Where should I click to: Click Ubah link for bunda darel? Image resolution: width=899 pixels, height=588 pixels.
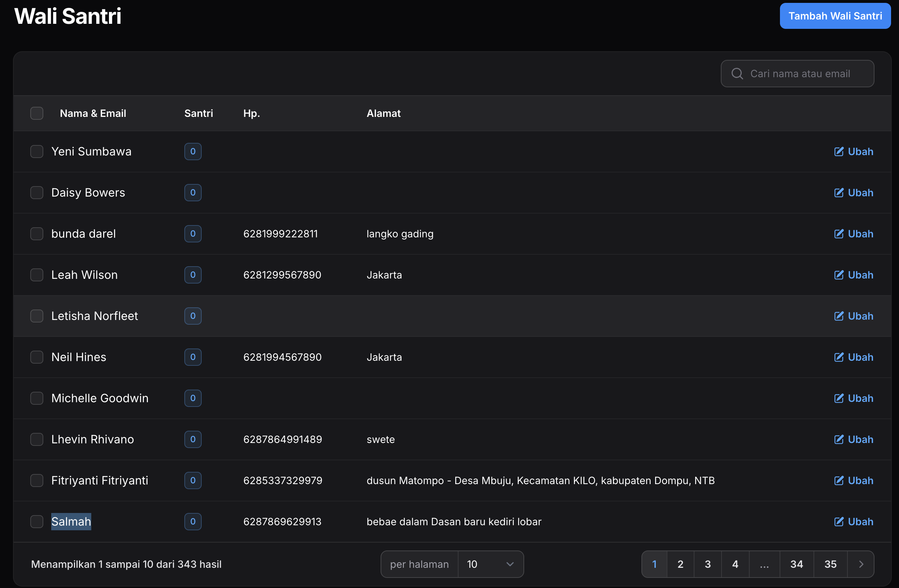coord(854,234)
